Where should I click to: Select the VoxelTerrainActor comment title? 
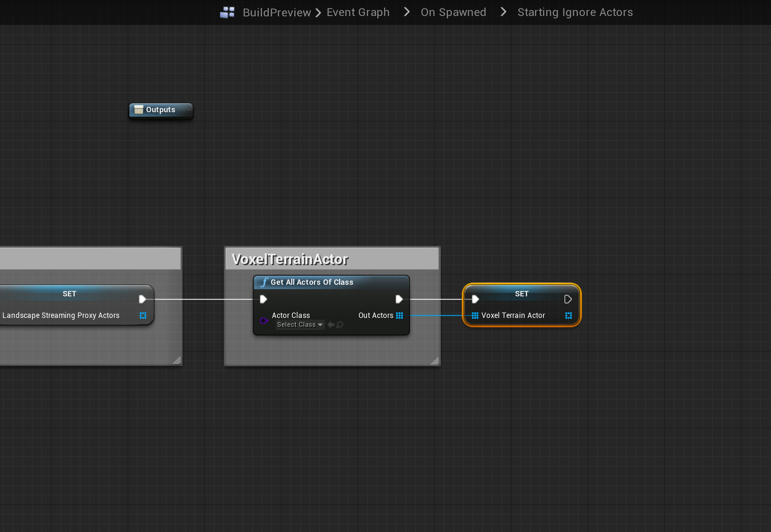click(x=290, y=259)
